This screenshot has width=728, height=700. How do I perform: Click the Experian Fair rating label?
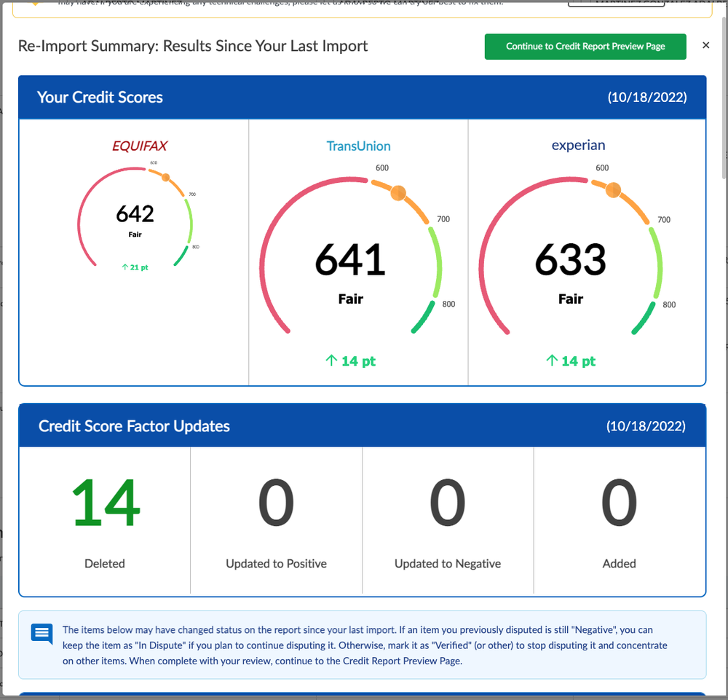(x=571, y=299)
